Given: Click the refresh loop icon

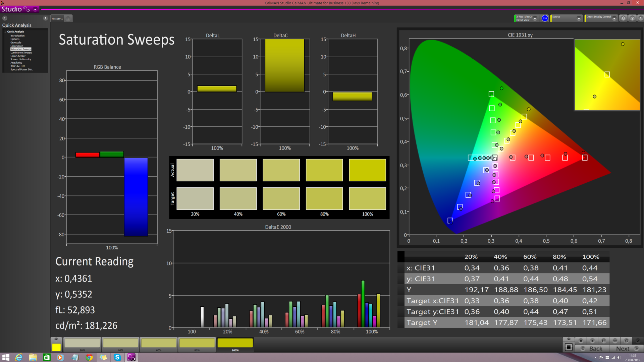Looking at the screenshot, I should pyautogui.click(x=626, y=341).
